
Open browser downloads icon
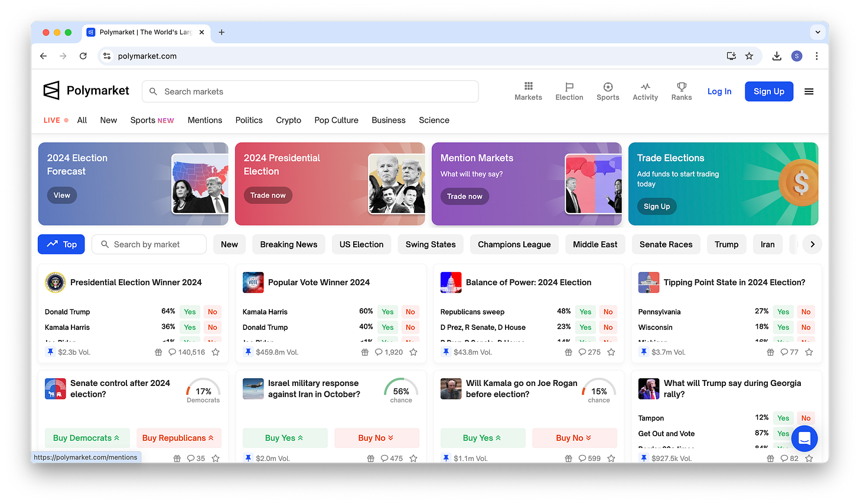pyautogui.click(x=777, y=56)
